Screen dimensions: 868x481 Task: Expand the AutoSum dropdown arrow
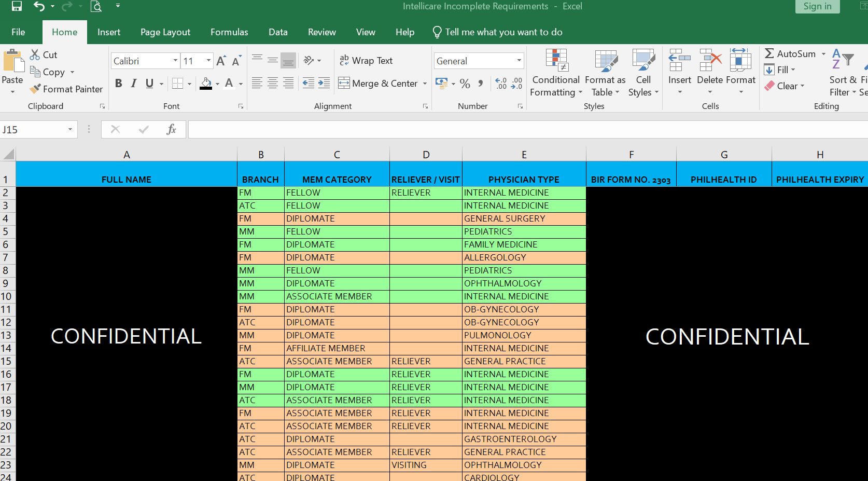point(823,53)
